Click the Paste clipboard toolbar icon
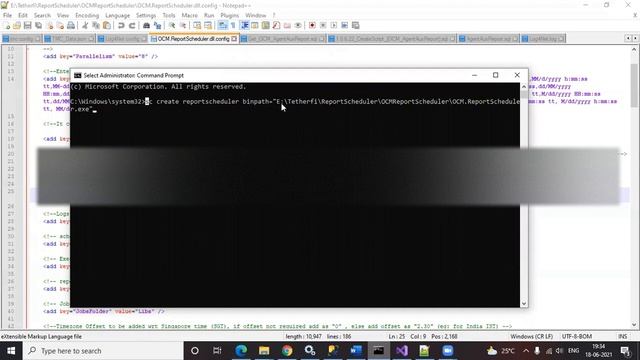 click(107, 25)
